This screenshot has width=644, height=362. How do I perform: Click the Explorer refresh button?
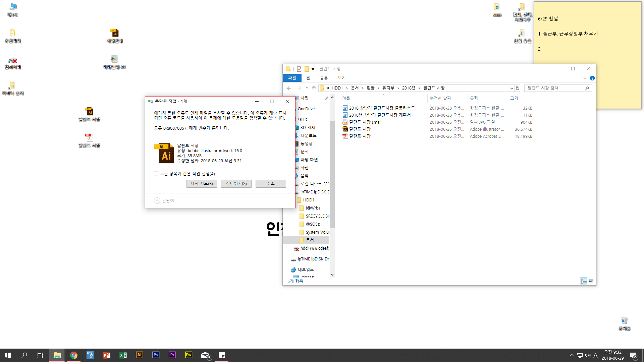(518, 88)
